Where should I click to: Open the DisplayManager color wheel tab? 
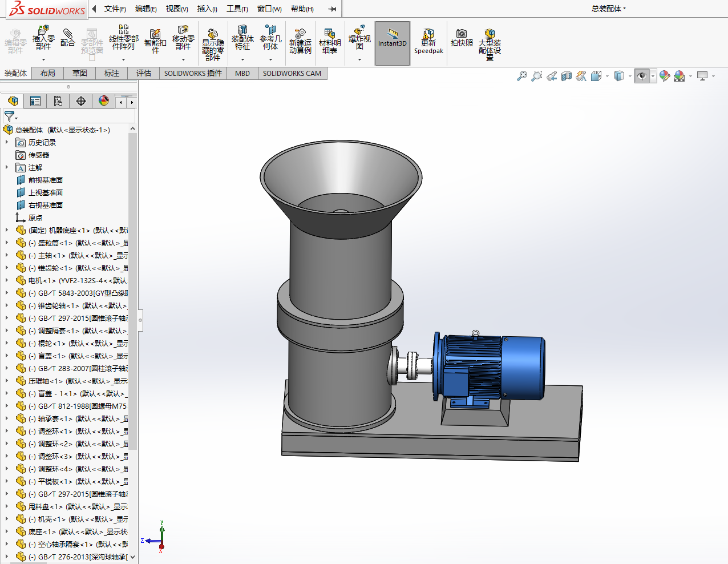pos(104,101)
